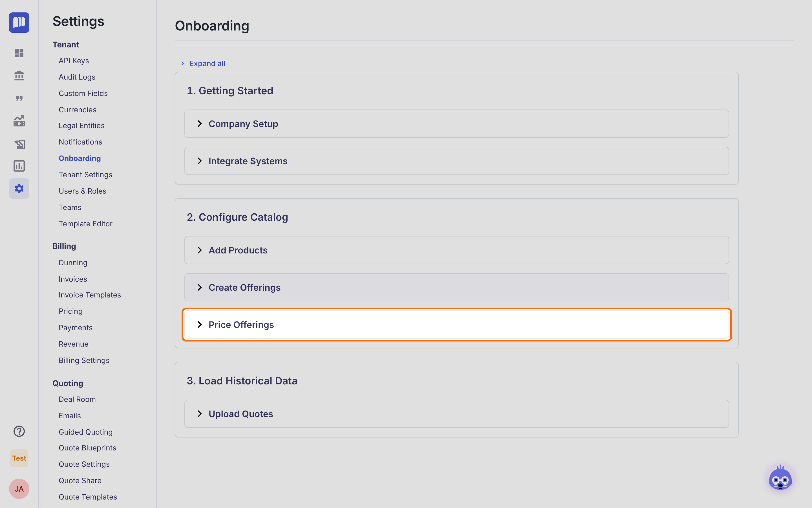Open API Keys settings
Image resolution: width=812 pixels, height=508 pixels.
pyautogui.click(x=74, y=60)
